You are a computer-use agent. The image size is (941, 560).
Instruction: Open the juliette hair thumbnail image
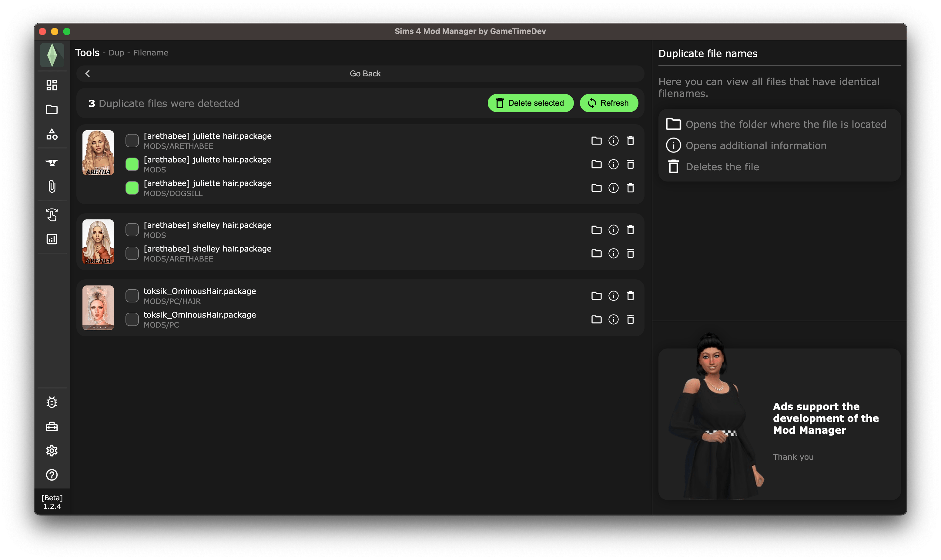pos(98,153)
